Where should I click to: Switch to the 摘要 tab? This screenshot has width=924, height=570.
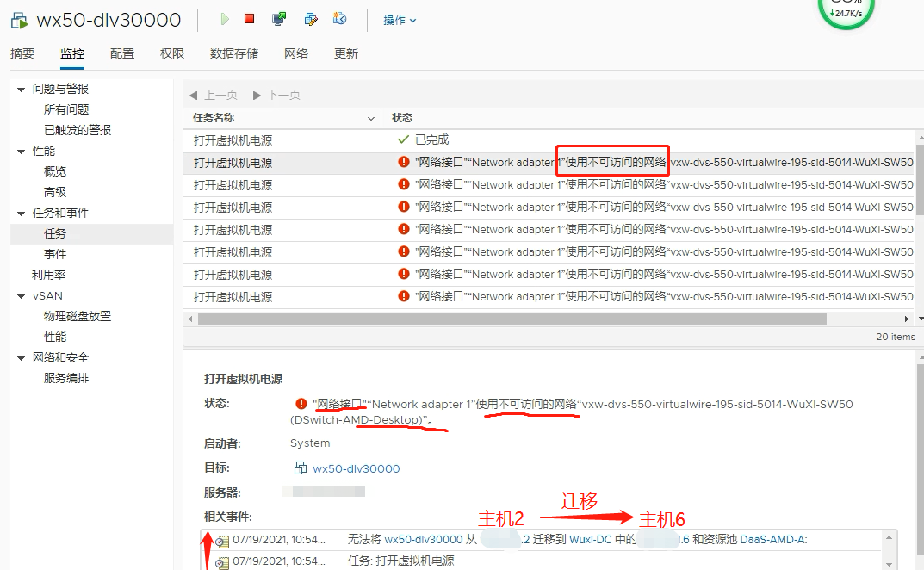[x=22, y=53]
